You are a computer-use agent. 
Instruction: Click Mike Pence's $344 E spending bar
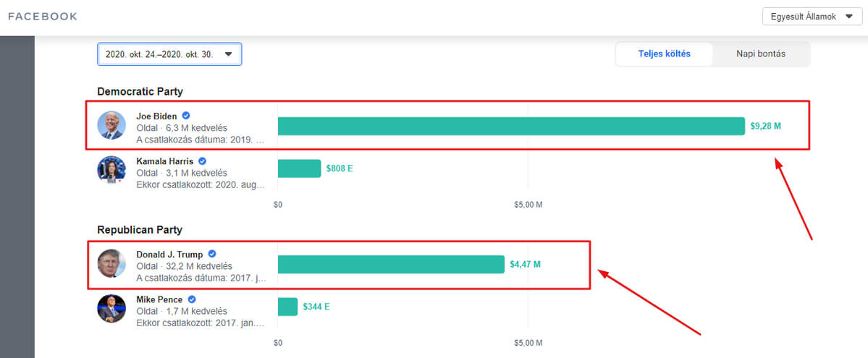[287, 307]
